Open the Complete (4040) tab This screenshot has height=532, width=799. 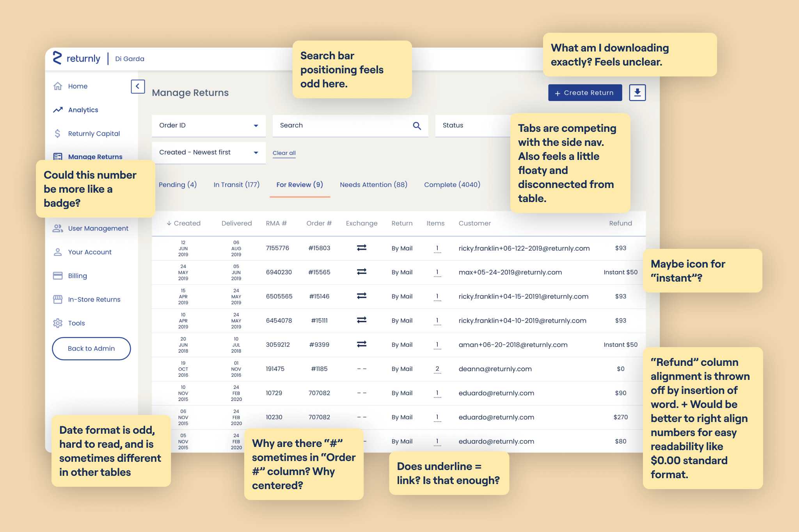tap(452, 185)
